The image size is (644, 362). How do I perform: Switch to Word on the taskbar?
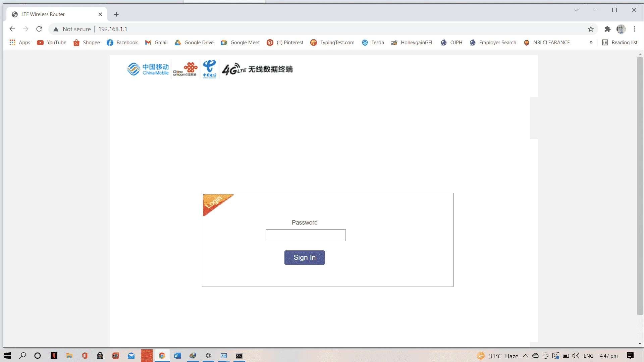[x=177, y=356]
